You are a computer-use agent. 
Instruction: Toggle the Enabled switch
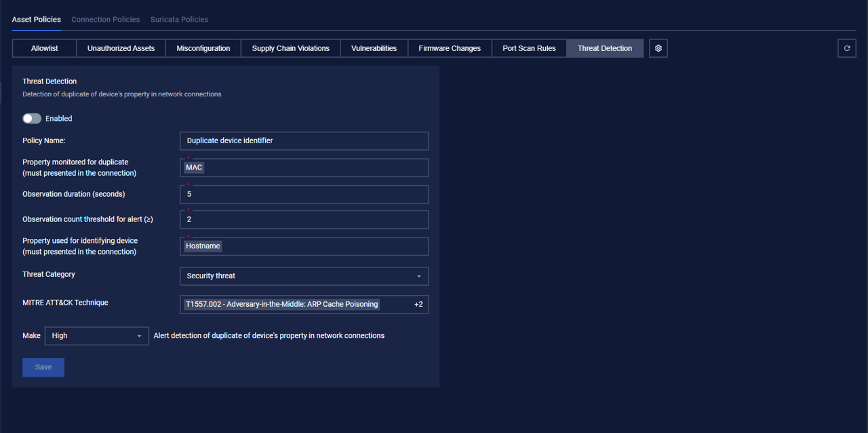(32, 119)
